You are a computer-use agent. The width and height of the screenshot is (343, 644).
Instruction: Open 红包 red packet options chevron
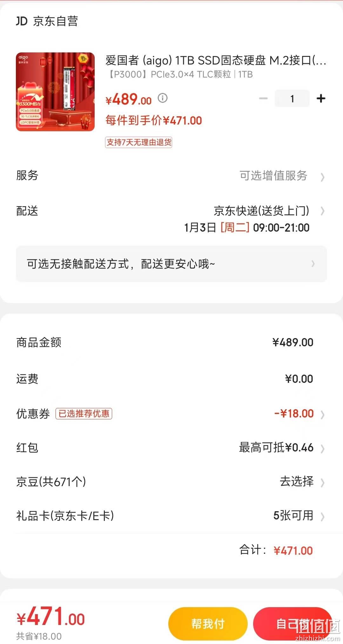(x=323, y=449)
